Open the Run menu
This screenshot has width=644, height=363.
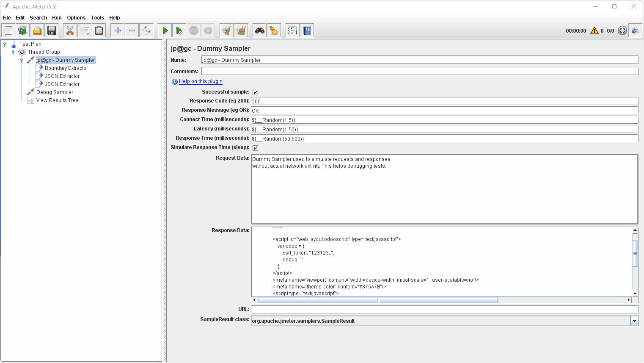[x=57, y=18]
